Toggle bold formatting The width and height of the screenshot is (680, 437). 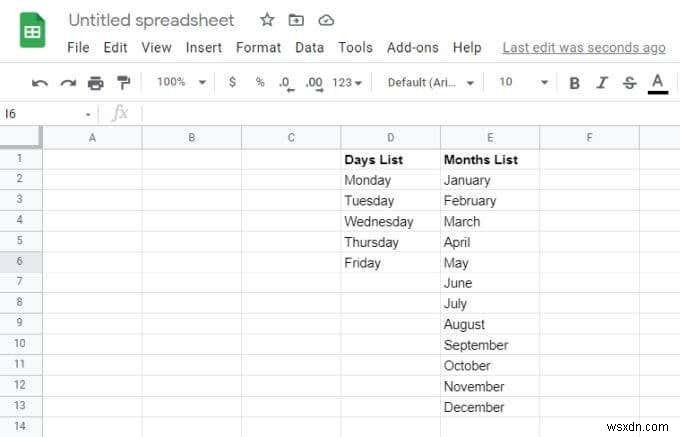click(574, 83)
